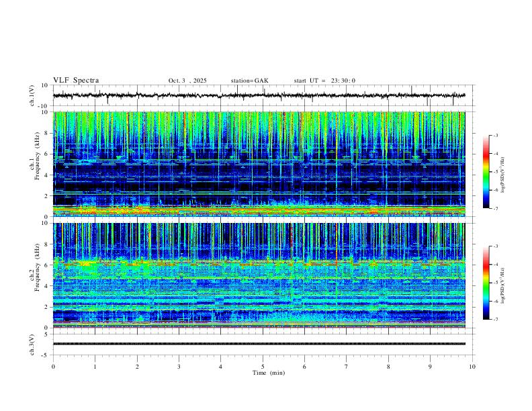Click the "station=GAK" label
The height and width of the screenshot is (411, 532).
[x=249, y=81]
